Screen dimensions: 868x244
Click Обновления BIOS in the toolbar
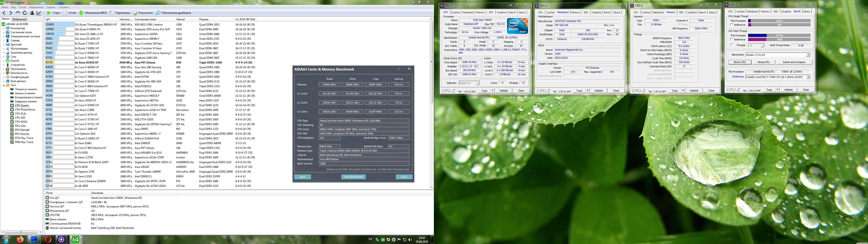[93, 13]
